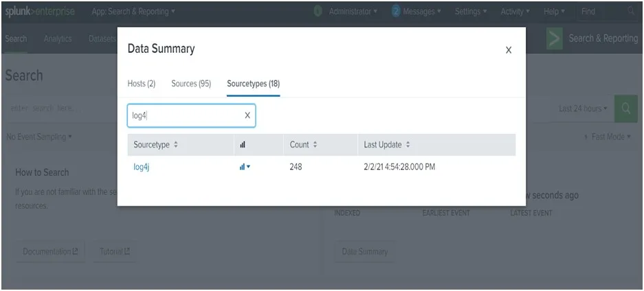
Task: Open the Settings menu
Action: (471, 12)
